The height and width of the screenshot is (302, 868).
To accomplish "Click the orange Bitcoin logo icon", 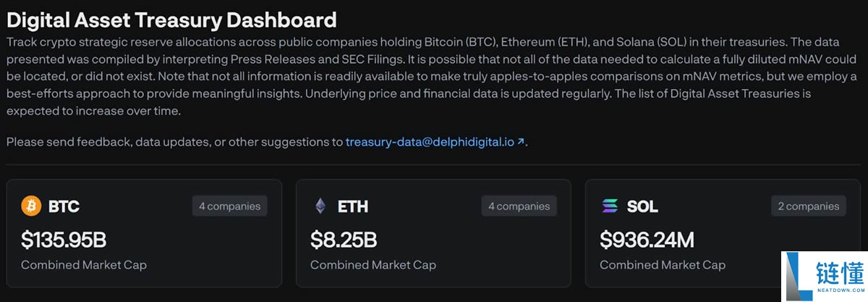I will 32,206.
